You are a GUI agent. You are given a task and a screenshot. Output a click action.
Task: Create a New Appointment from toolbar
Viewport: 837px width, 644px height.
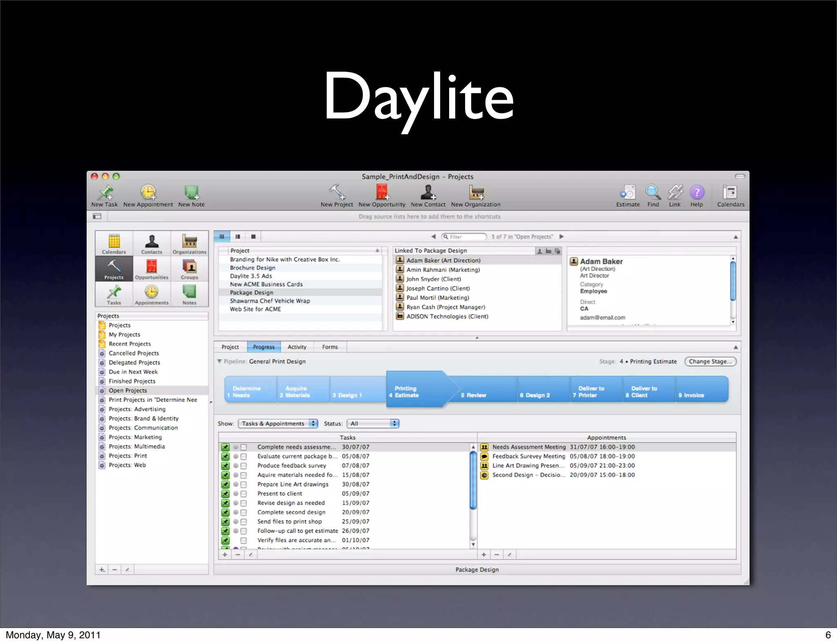tap(148, 196)
